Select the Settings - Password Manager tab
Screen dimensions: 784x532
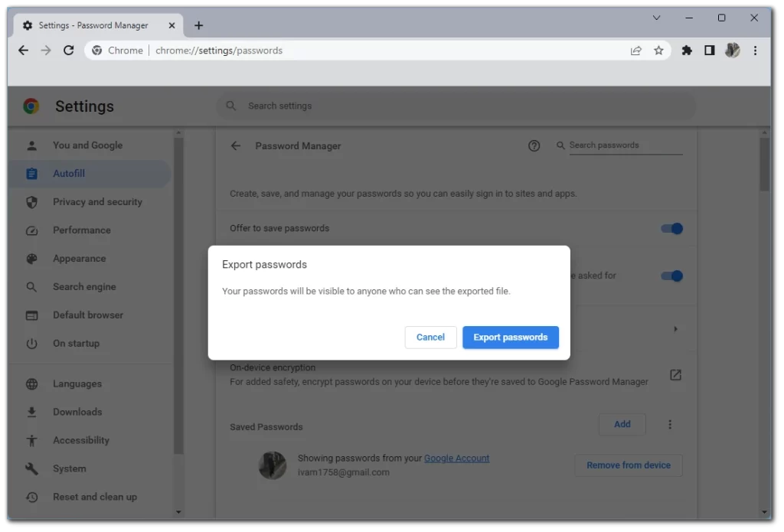coord(99,25)
